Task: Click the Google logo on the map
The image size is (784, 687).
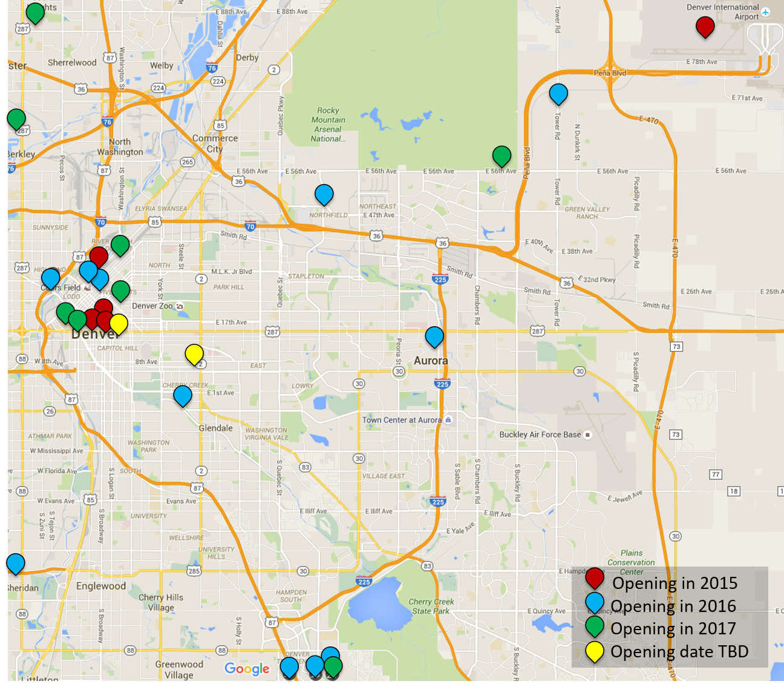Action: pyautogui.click(x=247, y=669)
